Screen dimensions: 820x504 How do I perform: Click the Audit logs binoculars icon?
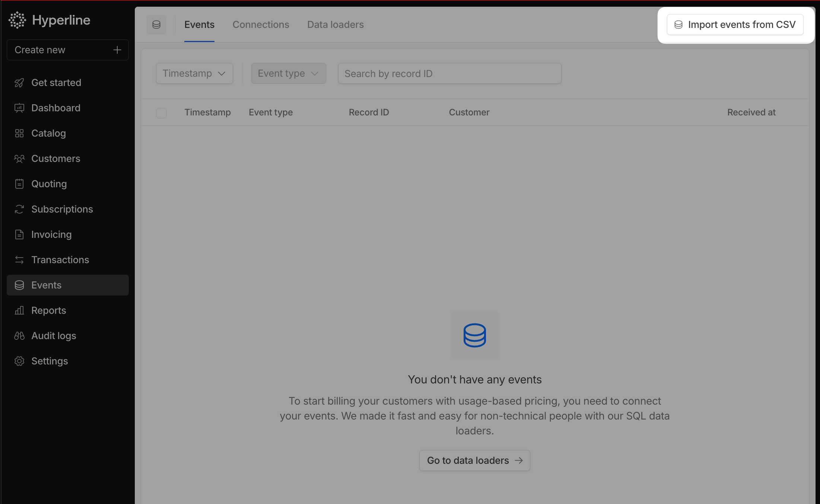click(x=19, y=336)
